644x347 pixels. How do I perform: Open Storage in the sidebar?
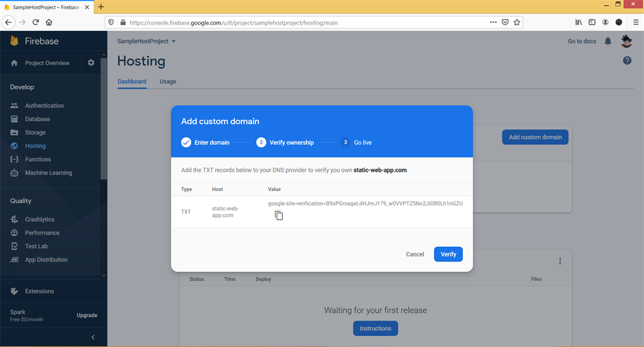coord(35,132)
